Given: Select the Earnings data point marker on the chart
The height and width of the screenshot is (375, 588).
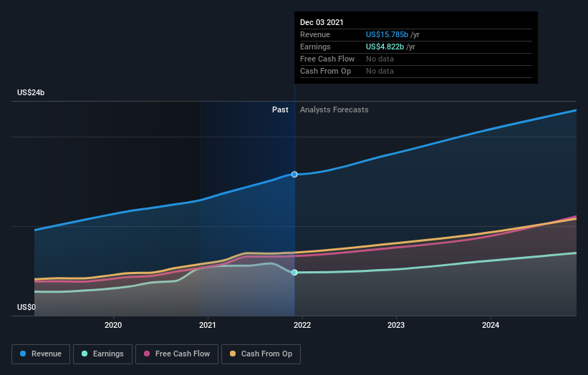Looking at the screenshot, I should (294, 273).
